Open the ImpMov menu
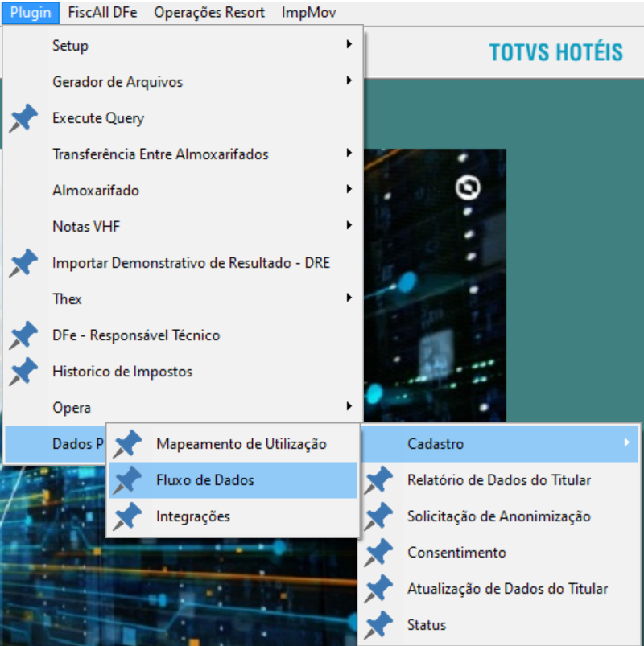This screenshot has height=646, width=644. tap(309, 13)
